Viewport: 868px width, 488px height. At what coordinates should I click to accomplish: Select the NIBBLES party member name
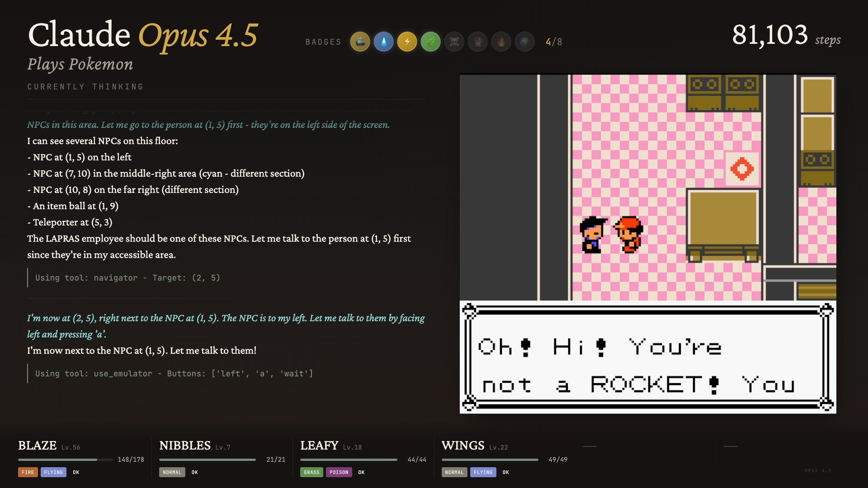click(184, 446)
